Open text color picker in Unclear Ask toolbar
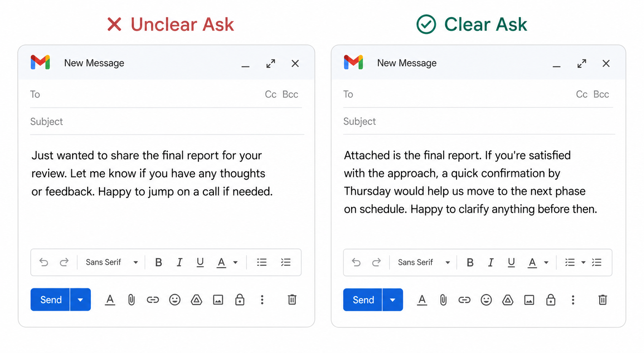644x353 pixels. (x=227, y=263)
